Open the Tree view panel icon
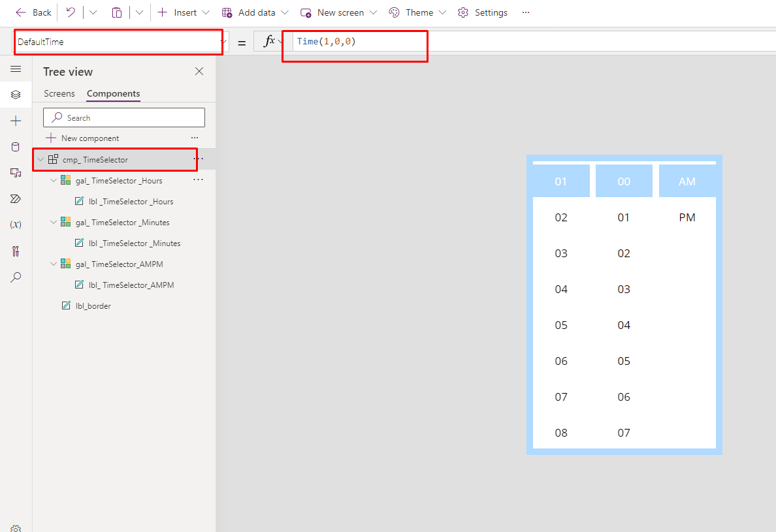The height and width of the screenshot is (532, 776). tap(16, 94)
